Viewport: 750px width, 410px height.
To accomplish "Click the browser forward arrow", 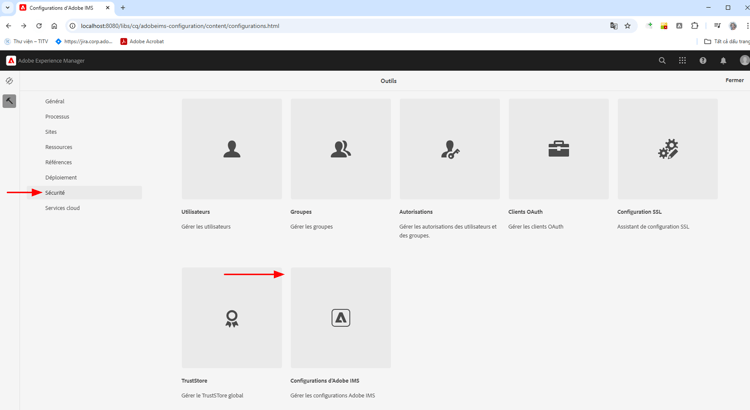I will point(23,26).
